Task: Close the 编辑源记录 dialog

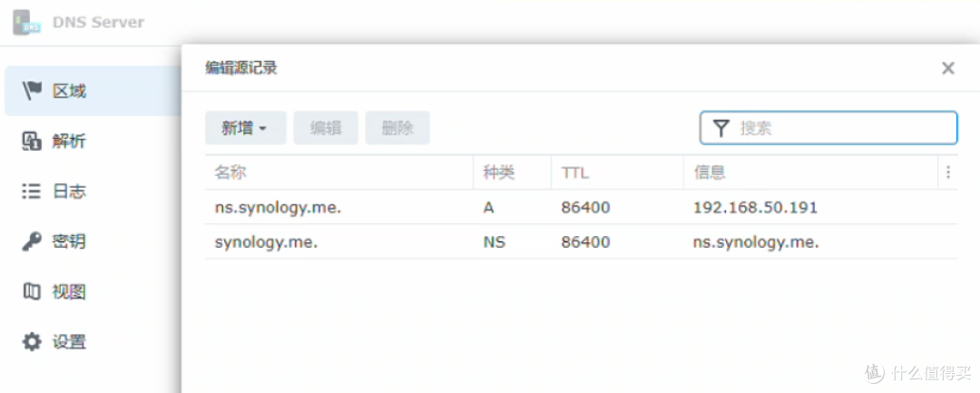Action: tap(948, 68)
